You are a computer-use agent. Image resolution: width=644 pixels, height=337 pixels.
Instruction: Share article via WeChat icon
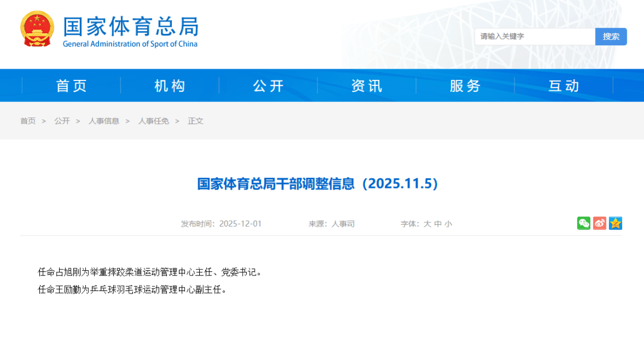(x=584, y=223)
